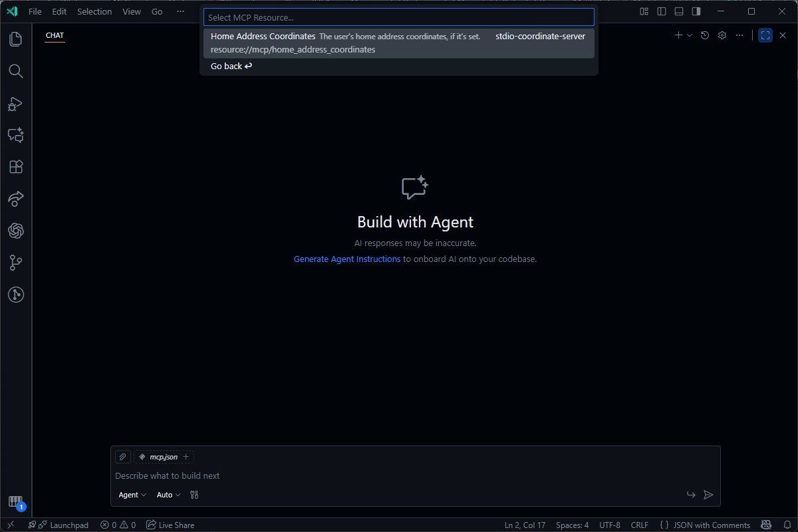The width and height of the screenshot is (798, 532).
Task: Open the Explorer view in the activity bar
Action: click(x=15, y=39)
